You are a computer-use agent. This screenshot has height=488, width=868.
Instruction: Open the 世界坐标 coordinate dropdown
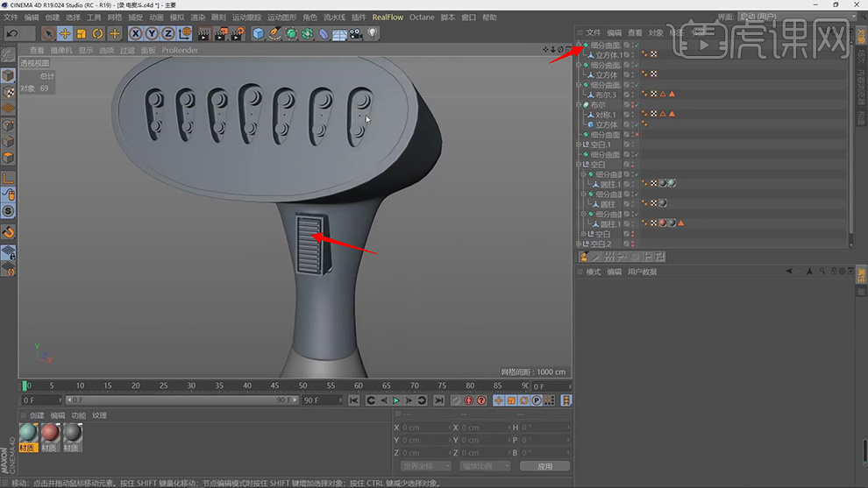click(424, 466)
